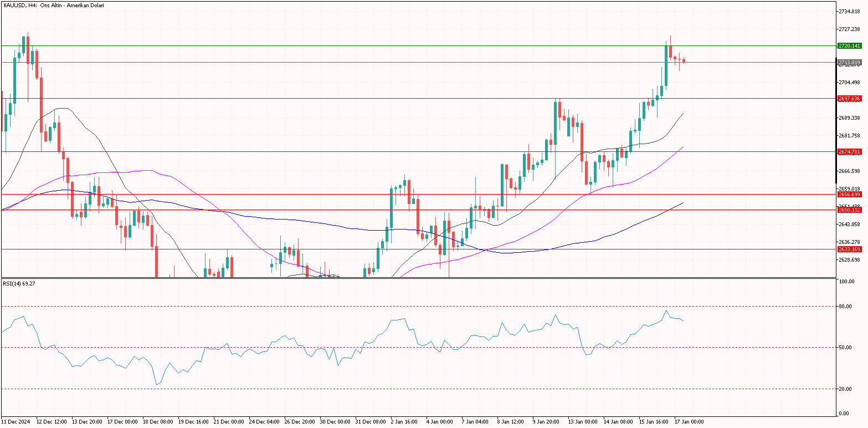This screenshot has width=868, height=428.
Task: Click the RSI scale value 80.00
Action: (846, 306)
